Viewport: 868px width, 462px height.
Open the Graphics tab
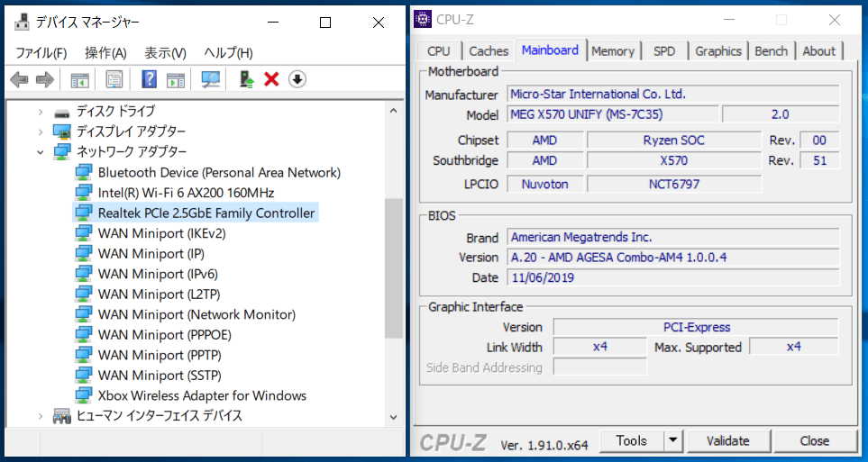pos(718,51)
